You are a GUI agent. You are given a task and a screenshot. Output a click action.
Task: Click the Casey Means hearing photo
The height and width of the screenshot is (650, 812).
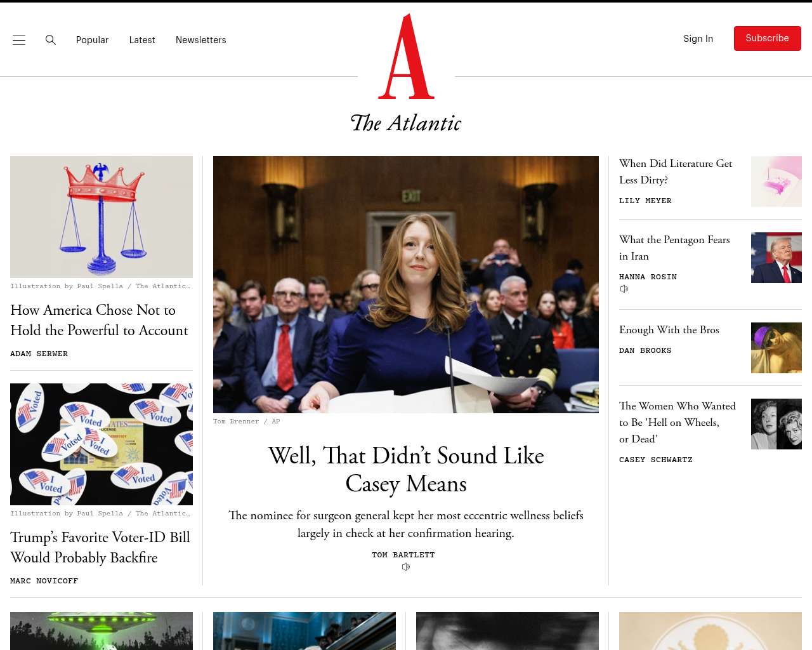pos(406,284)
